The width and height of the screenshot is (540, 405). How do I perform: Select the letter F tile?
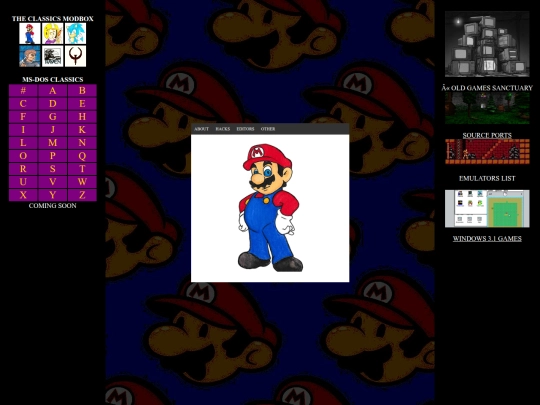tap(23, 117)
